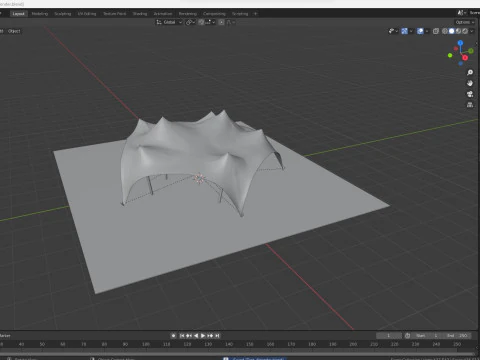The width and height of the screenshot is (480, 360).
Task: Add a new workspace with plus button
Action: tap(256, 14)
